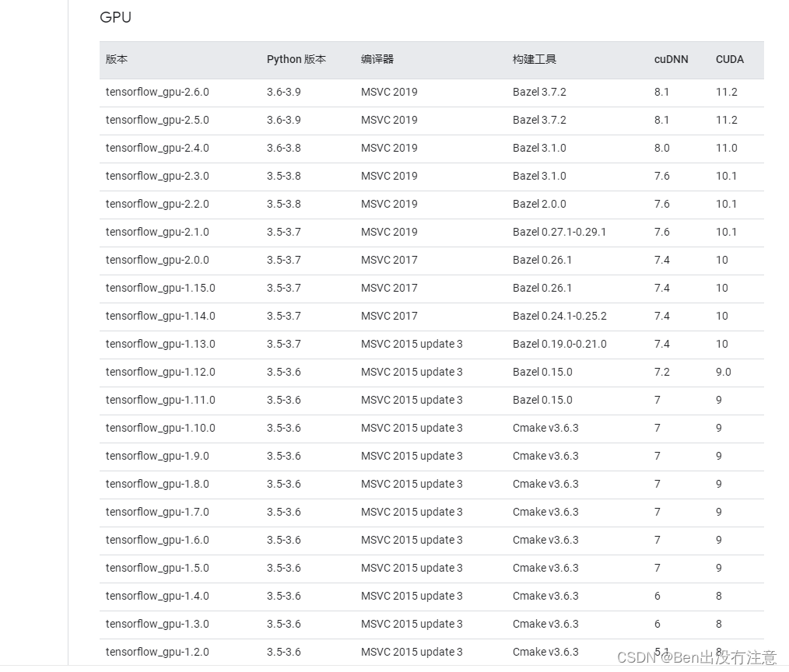Click the 构建工具 column header
This screenshot has width=789, height=672.
[535, 59]
